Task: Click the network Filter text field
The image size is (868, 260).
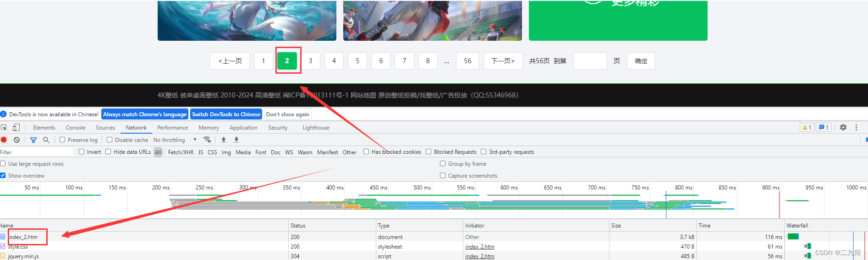Action: [x=37, y=152]
